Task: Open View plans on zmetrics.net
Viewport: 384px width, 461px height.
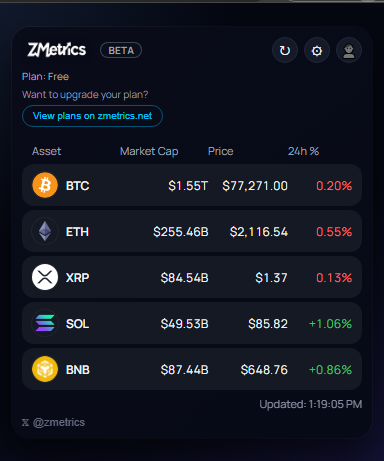Action: pos(92,116)
